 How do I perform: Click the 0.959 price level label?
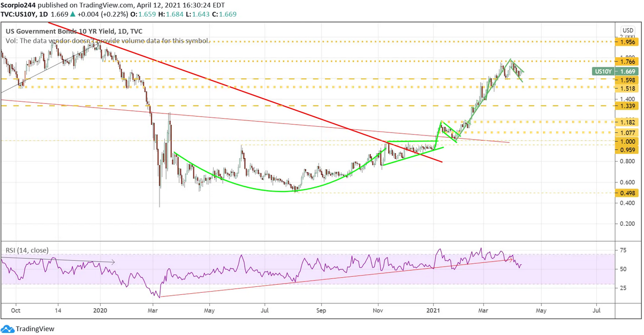tap(627, 149)
